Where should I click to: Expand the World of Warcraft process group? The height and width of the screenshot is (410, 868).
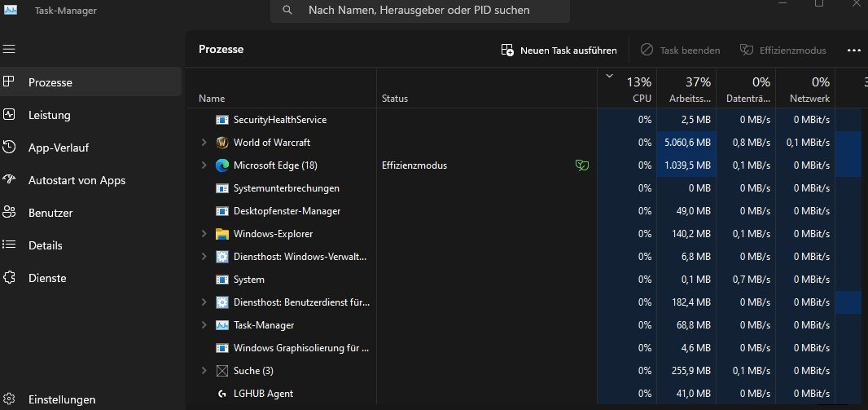(204, 143)
